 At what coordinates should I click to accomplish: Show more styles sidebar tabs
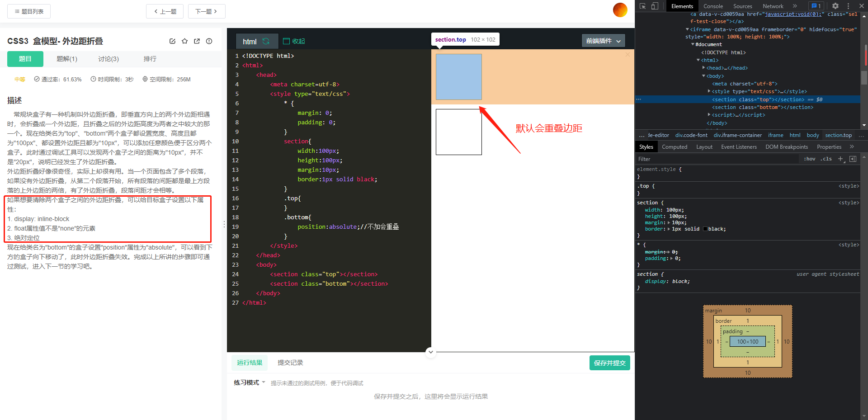pos(852,147)
